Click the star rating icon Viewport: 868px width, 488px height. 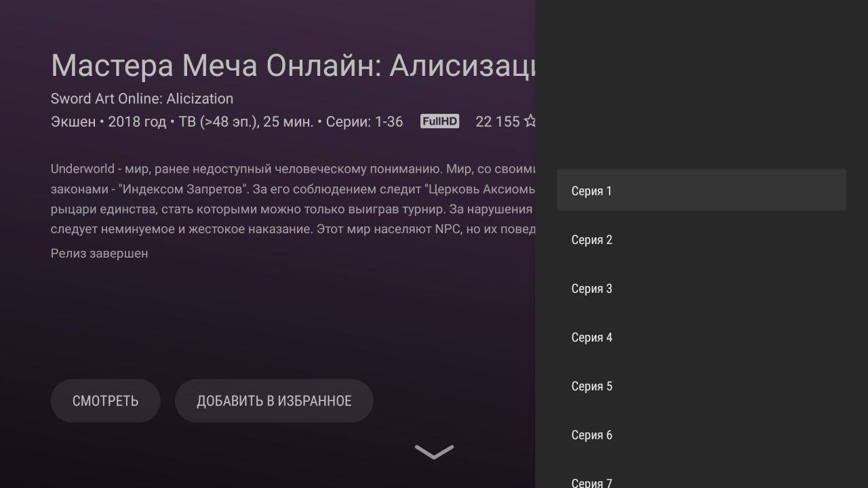pos(530,121)
